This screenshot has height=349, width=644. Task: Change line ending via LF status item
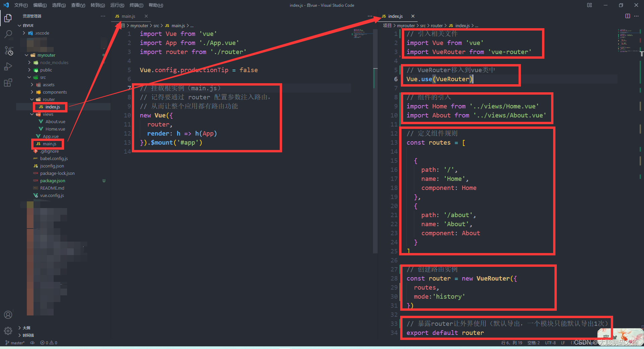pyautogui.click(x=563, y=343)
